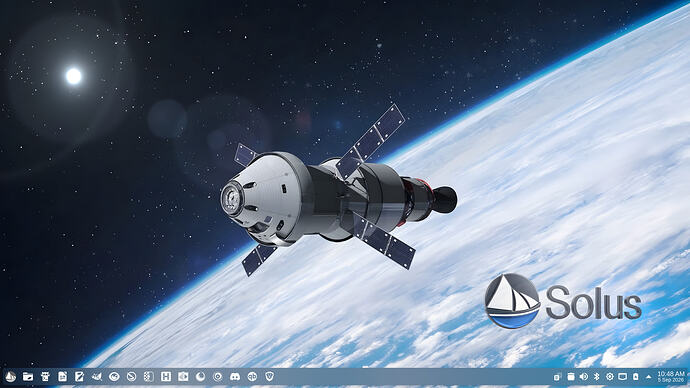Open the calendar-like tray icon

(571, 377)
